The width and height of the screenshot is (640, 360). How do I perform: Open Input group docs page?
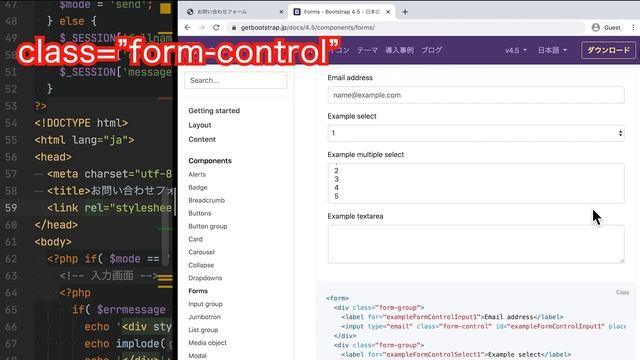205,304
